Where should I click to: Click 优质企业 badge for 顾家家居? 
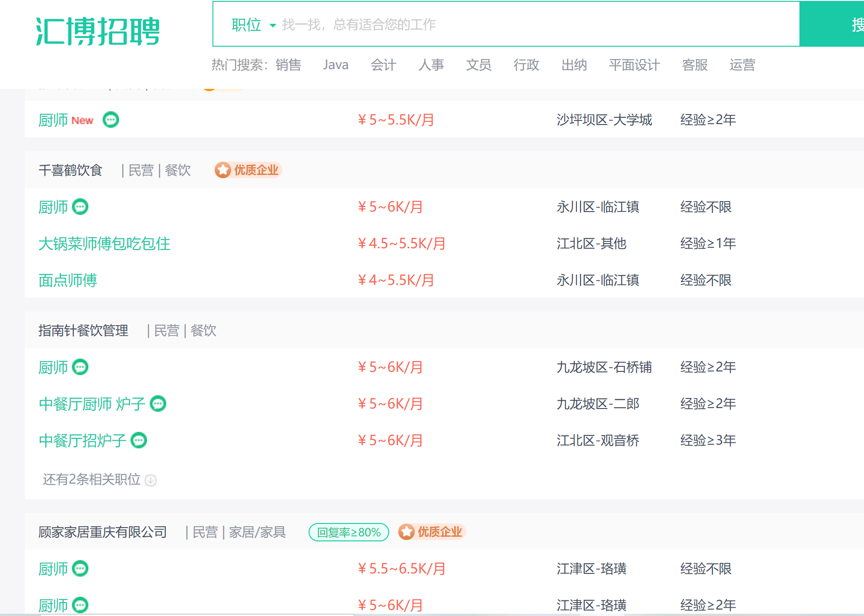(x=432, y=532)
